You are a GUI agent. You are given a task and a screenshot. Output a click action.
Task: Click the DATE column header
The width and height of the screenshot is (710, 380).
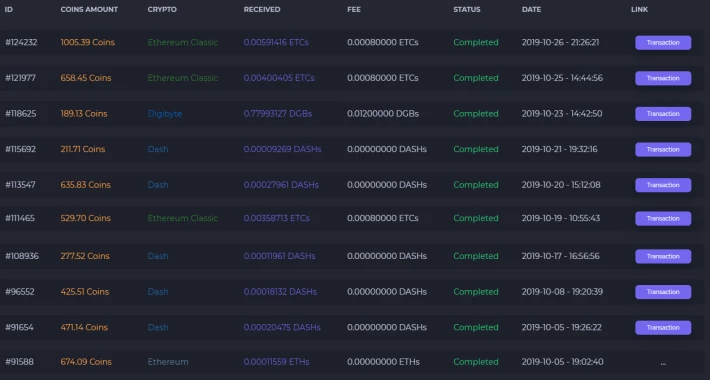(531, 10)
